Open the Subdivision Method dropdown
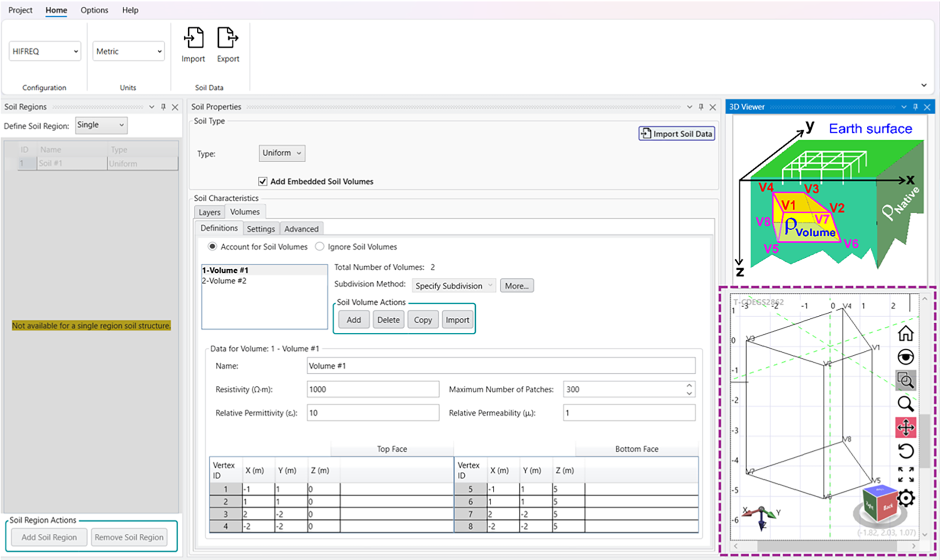The width and height of the screenshot is (940, 560). (454, 286)
